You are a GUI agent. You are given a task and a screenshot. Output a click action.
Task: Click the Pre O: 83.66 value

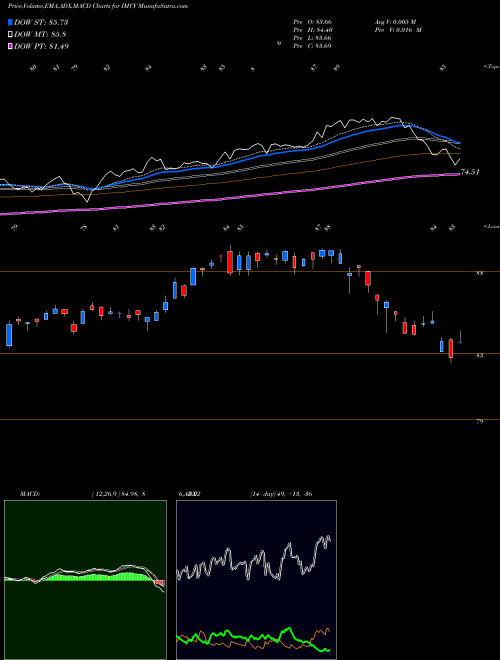[x=313, y=22]
